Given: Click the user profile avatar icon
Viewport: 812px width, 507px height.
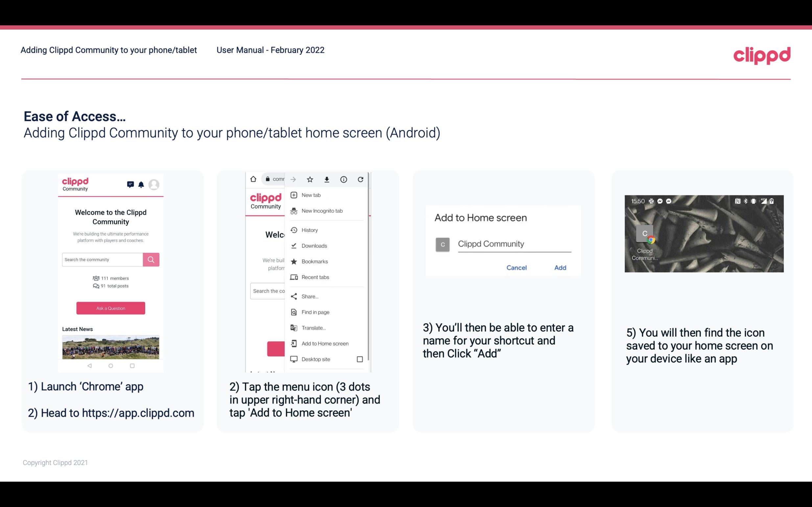Looking at the screenshot, I should pyautogui.click(x=155, y=184).
